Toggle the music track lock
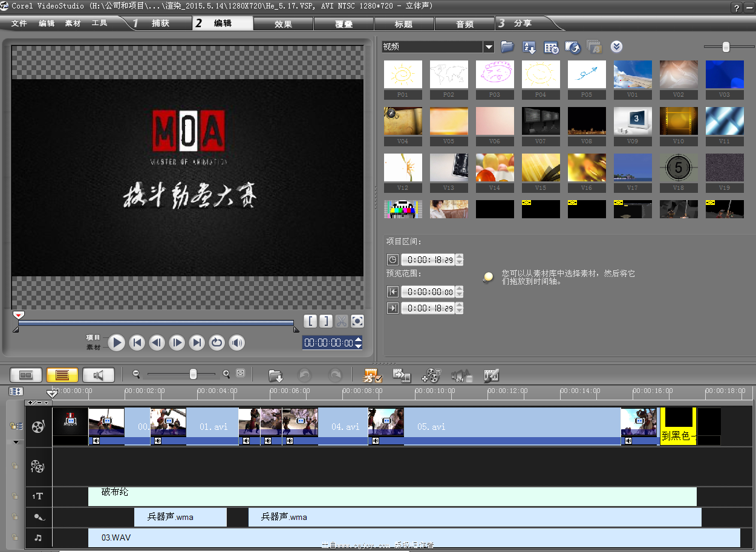Screen dimensions: 756x552 (16, 537)
